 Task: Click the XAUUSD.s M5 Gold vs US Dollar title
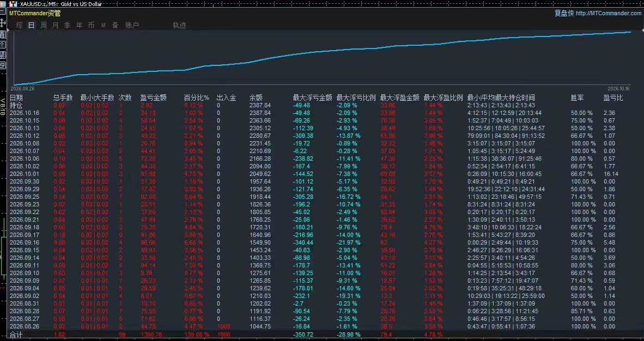[x=61, y=4]
